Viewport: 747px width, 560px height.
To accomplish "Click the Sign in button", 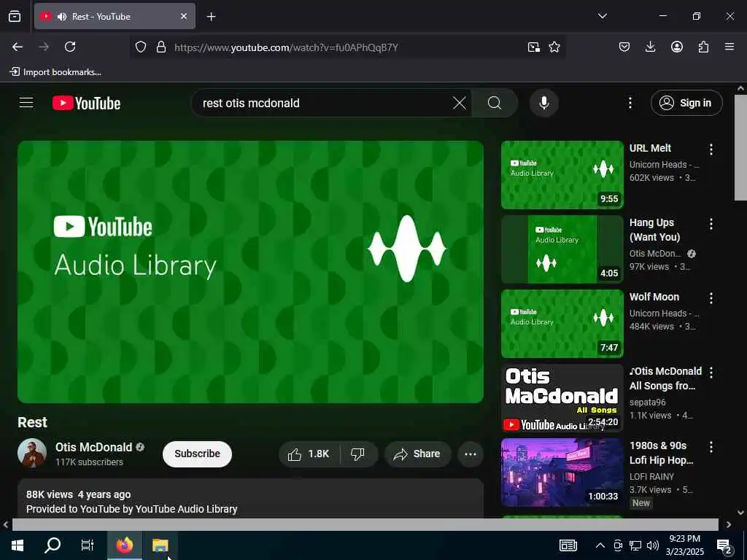I will 686,103.
